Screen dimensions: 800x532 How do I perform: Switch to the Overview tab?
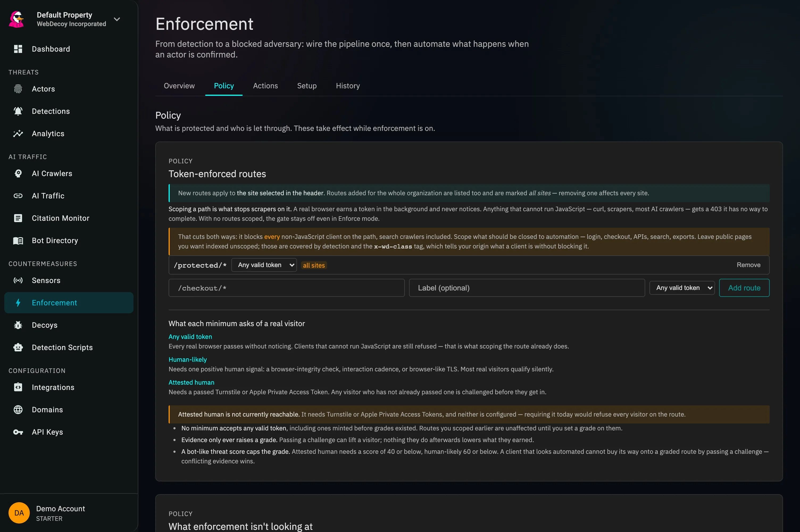pyautogui.click(x=179, y=85)
